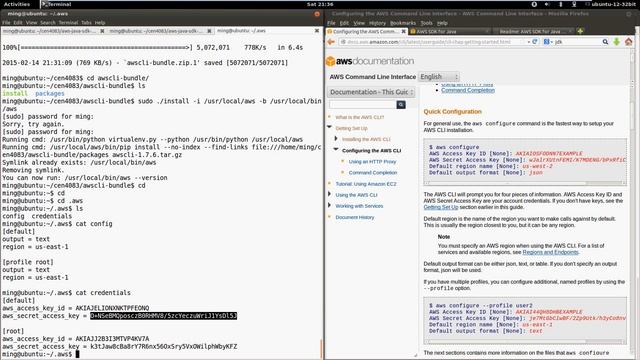640x360 pixels.
Task: Open the 'Documentation - This Guide' dropdown
Action: (371, 92)
